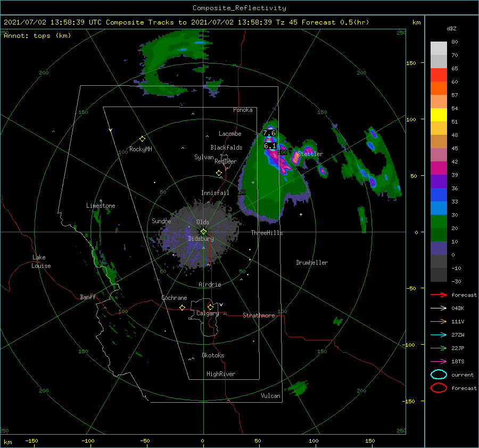Select the 80 dBZ color swatch
479x448 pixels.
point(439,48)
